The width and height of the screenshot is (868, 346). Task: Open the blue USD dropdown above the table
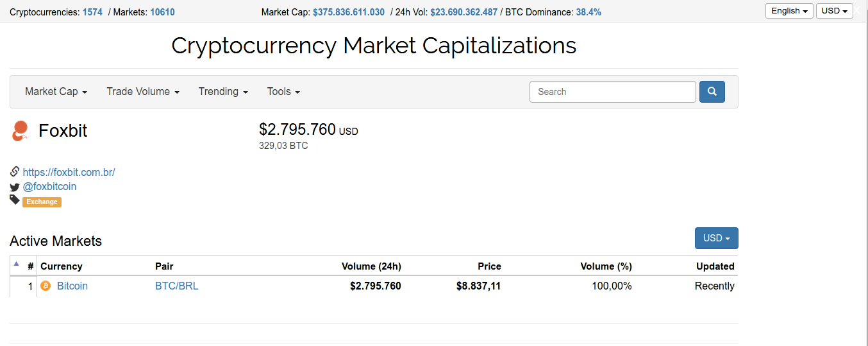(x=717, y=238)
